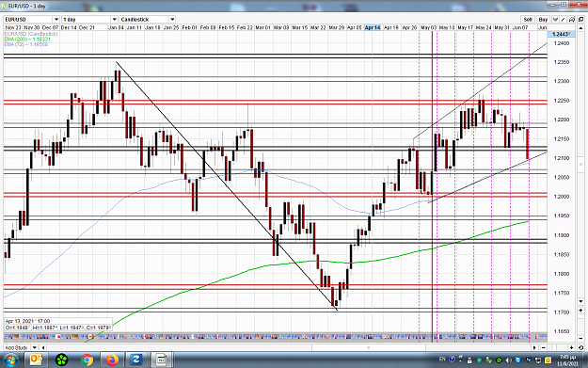The height and width of the screenshot is (368, 588).
Task: Open the green flower app on the taskbar
Action: tap(61, 360)
